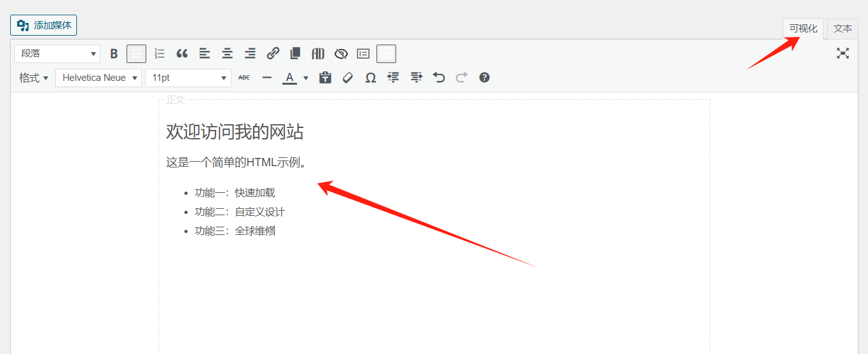The height and width of the screenshot is (354, 868).
Task: Open the 段落 paragraph format dropdown
Action: pos(57,53)
